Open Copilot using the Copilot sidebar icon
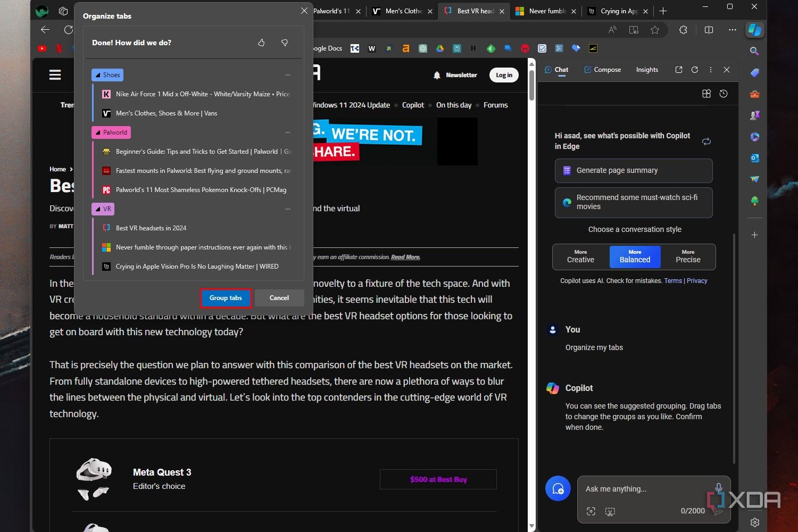The width and height of the screenshot is (798, 532). coord(755,30)
